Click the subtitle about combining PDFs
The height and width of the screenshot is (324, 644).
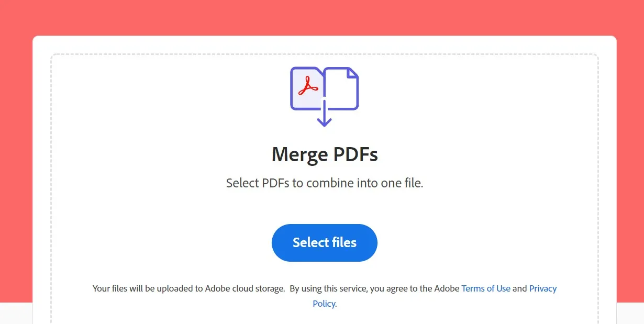(x=325, y=183)
